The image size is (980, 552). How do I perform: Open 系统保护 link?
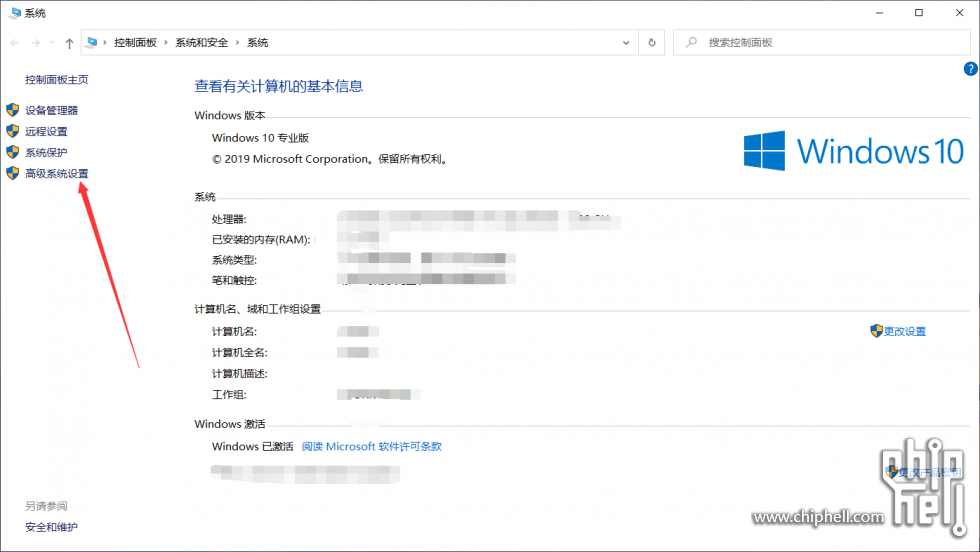[x=46, y=153]
